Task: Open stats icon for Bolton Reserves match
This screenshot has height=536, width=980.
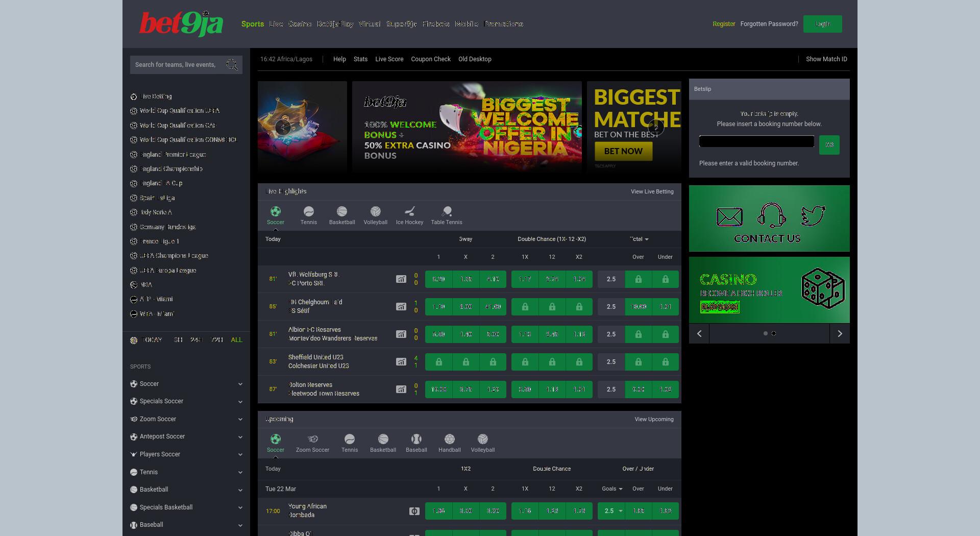Action: 401,389
